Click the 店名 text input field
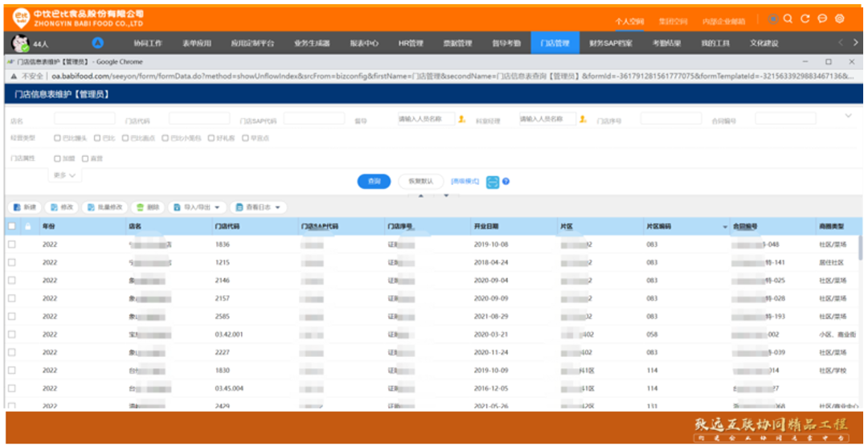Screen dimensions: 868x448 coord(84,120)
